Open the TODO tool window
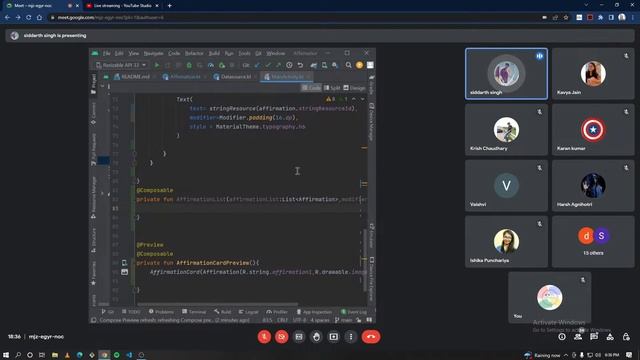640x360 pixels. coord(131,312)
